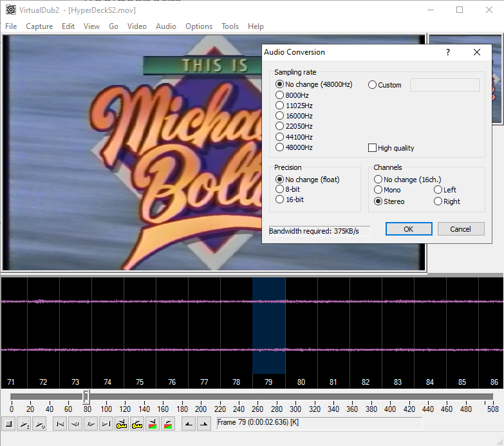Click the seek bar at frame 300
The height and width of the screenshot is (446, 504).
point(295,397)
